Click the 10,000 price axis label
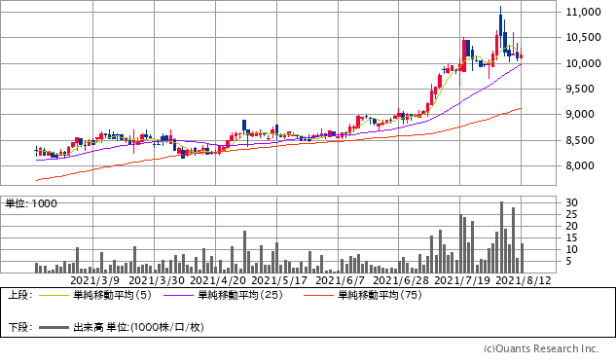 [x=583, y=63]
